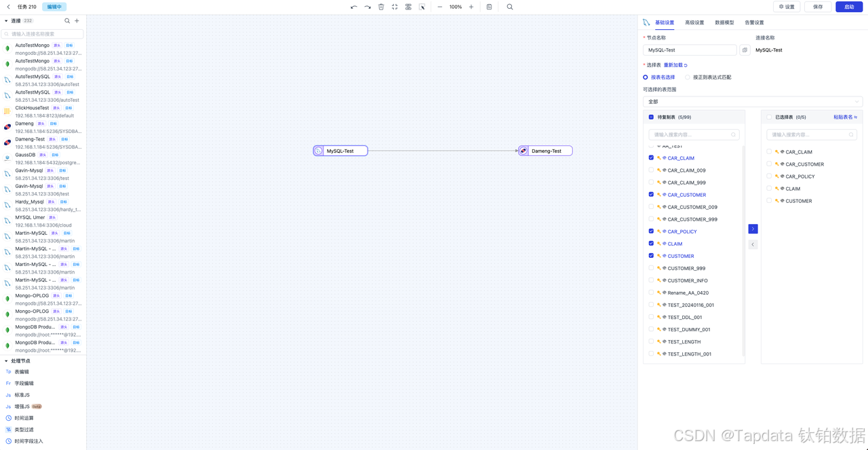Click the 增强JS node icon
This screenshot has width=868, height=450.
(x=8, y=407)
